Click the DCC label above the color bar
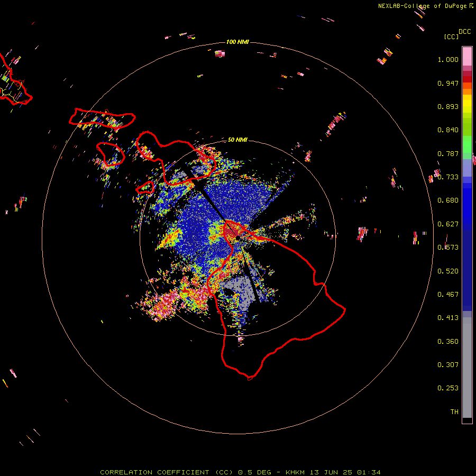The image size is (476, 476). point(465,32)
